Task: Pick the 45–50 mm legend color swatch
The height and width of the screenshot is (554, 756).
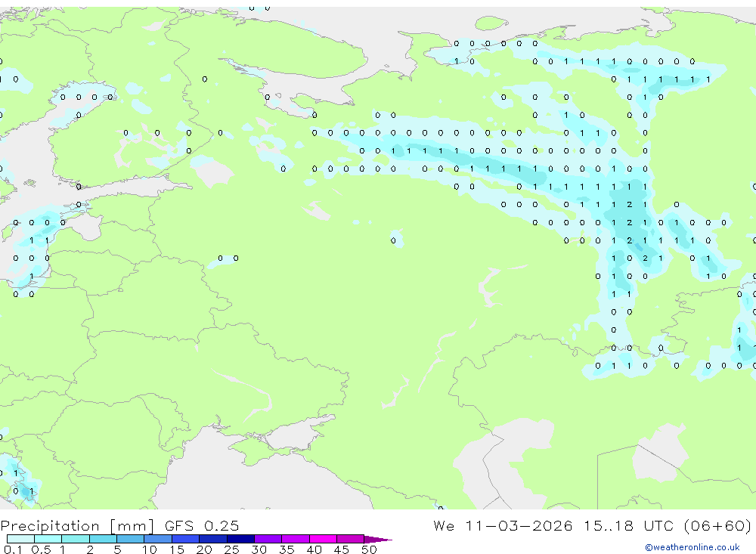Action: click(351, 539)
